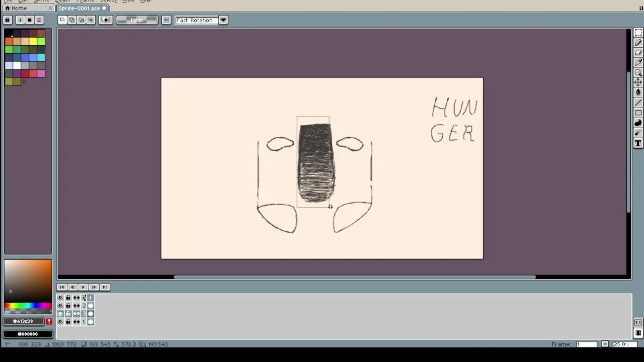Open the palette presets folder button
This screenshot has width=644, height=362.
pyautogui.click(x=29, y=20)
